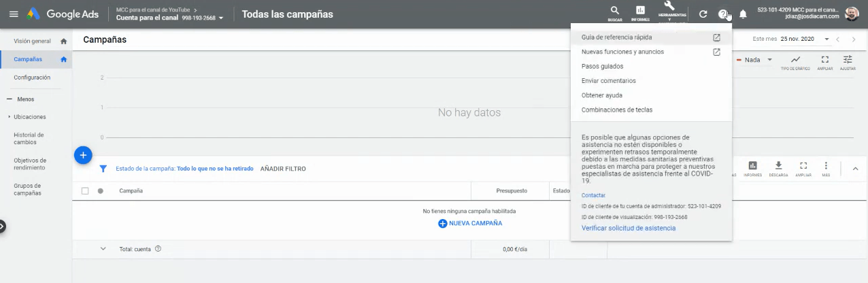The height and width of the screenshot is (283, 868).
Task: Go to previous date period arrow
Action: tap(838, 39)
